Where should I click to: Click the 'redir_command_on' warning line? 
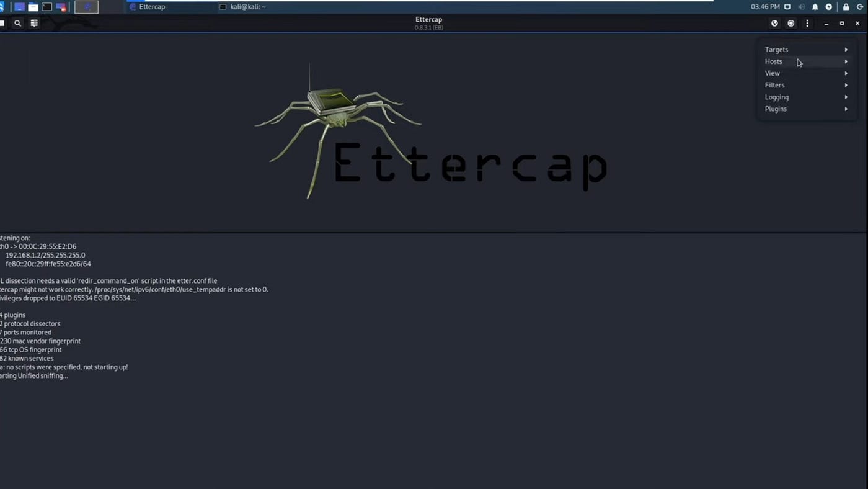pos(108,281)
